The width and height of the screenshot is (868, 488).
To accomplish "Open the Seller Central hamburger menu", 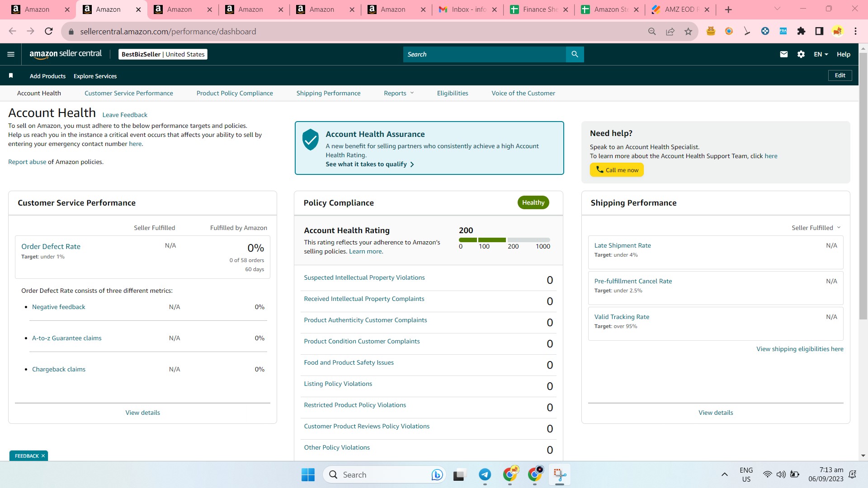I will coord(11,54).
